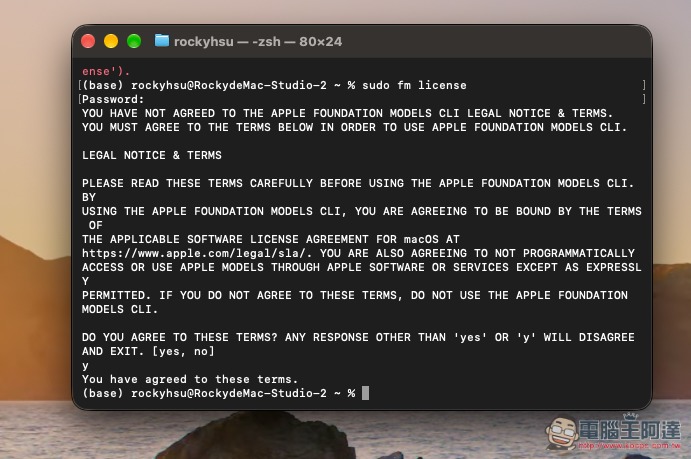Click the line starting 'ACCESS OR USE APPLE MODELS'
Screen dimensions: 691x459
point(361,267)
